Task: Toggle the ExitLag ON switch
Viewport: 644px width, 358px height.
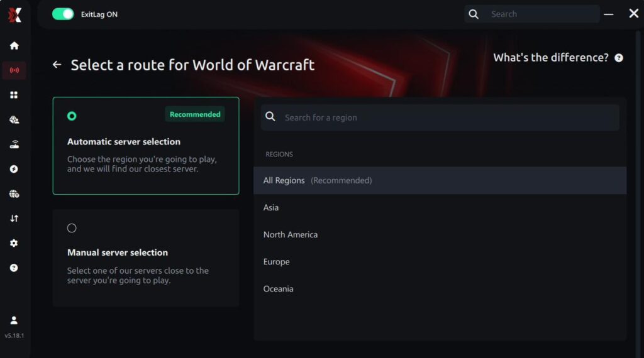Action: pyautogui.click(x=63, y=14)
